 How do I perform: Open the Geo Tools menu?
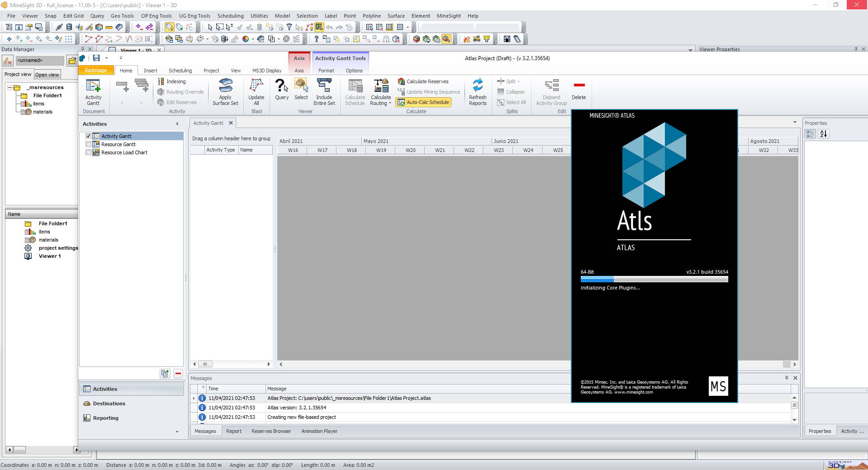[122, 16]
